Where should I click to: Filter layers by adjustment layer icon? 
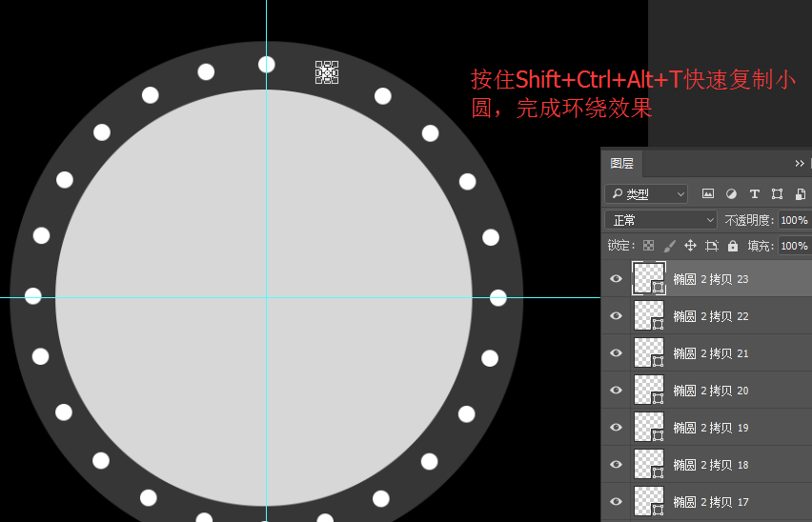731,194
